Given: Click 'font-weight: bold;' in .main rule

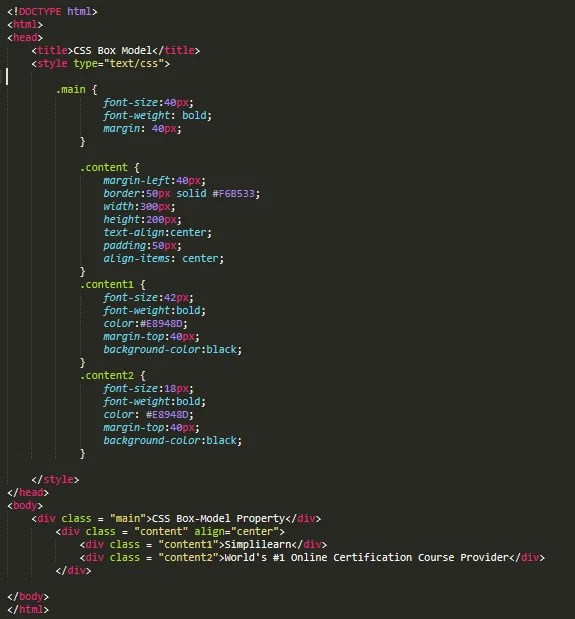Looking at the screenshot, I should [157, 116].
